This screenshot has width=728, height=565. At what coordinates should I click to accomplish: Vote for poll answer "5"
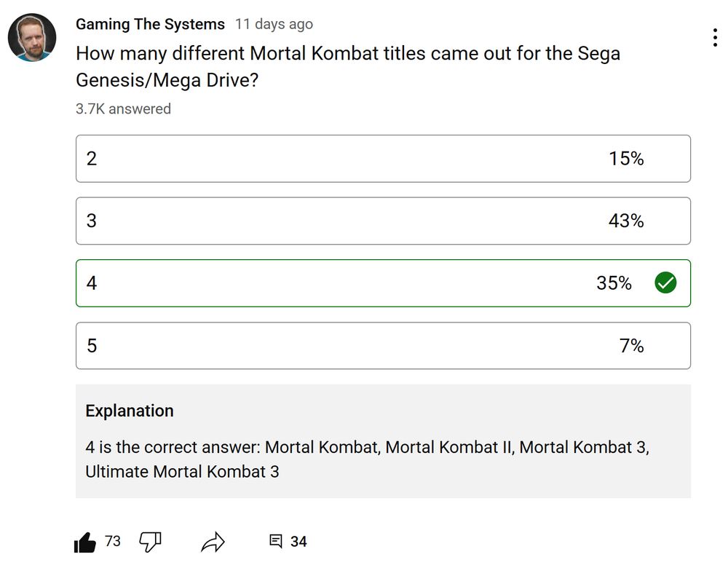pos(383,346)
